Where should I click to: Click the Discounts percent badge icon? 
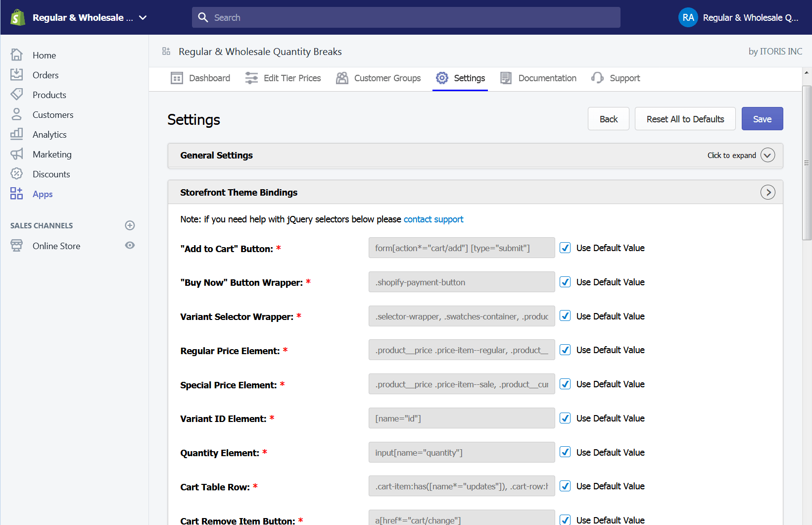tap(17, 173)
